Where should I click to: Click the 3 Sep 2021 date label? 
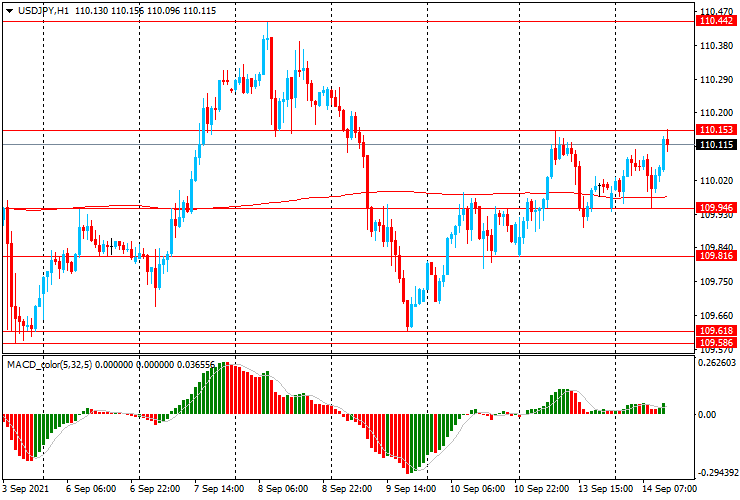25,489
